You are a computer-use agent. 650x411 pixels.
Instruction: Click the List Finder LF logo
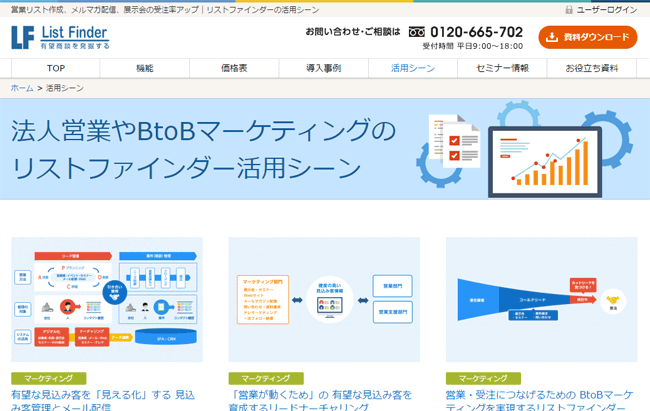tap(61, 37)
